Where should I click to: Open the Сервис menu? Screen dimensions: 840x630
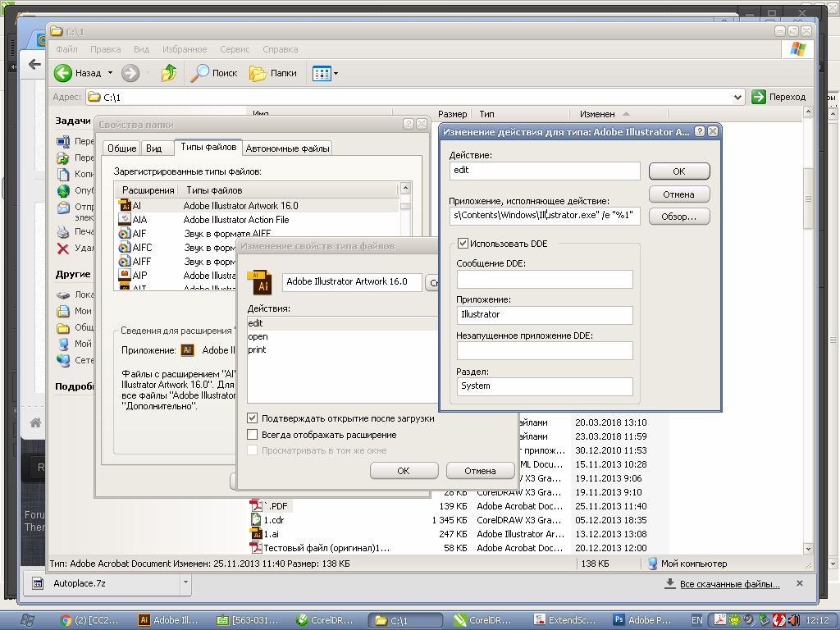point(235,49)
